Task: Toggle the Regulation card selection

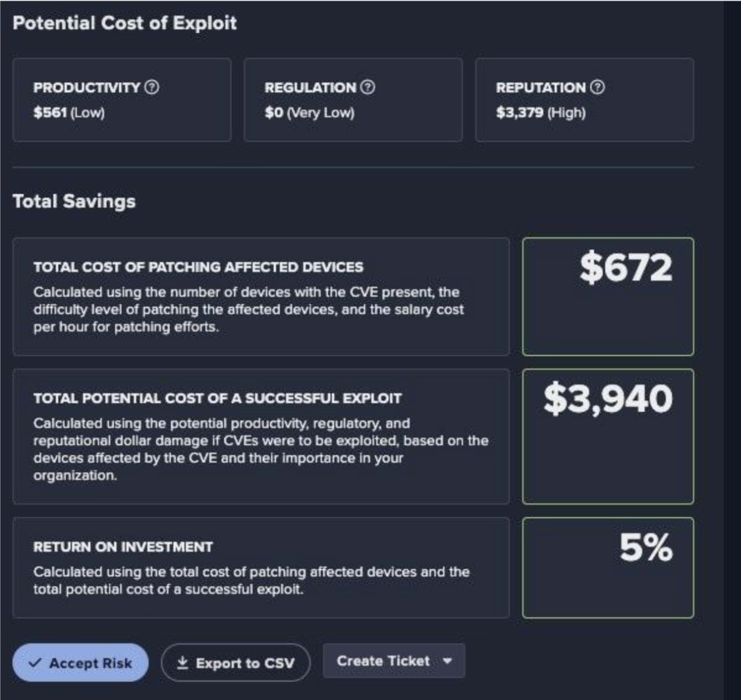Action: tap(352, 100)
